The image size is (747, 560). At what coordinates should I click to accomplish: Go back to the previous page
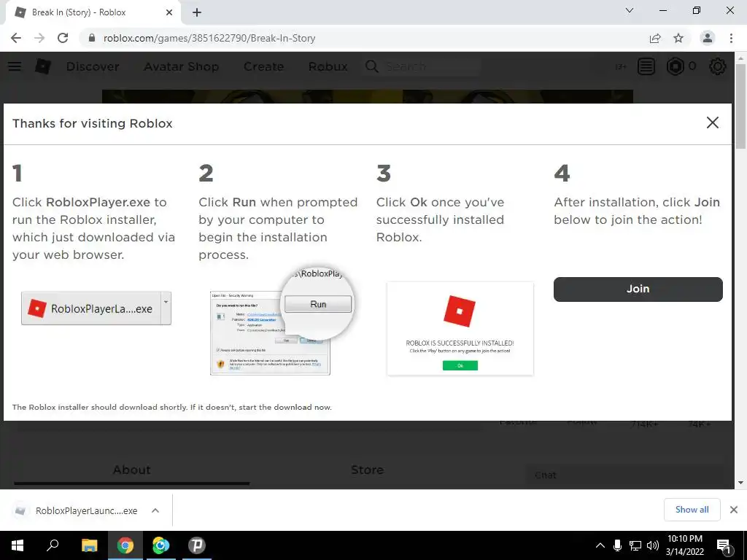16,38
